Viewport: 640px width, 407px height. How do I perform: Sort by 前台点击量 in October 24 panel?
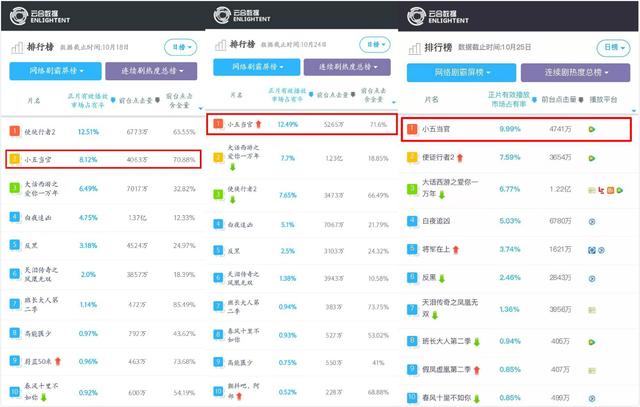[x=353, y=95]
